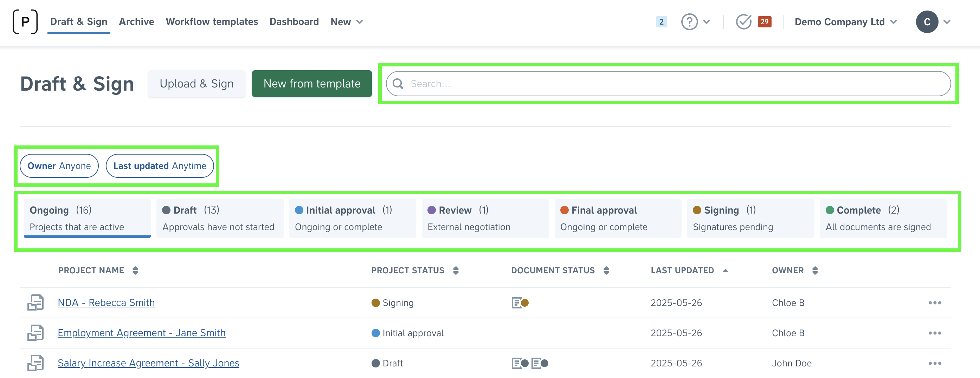The image size is (980, 378).
Task: Click the document status icon in NDA row
Action: click(x=520, y=303)
